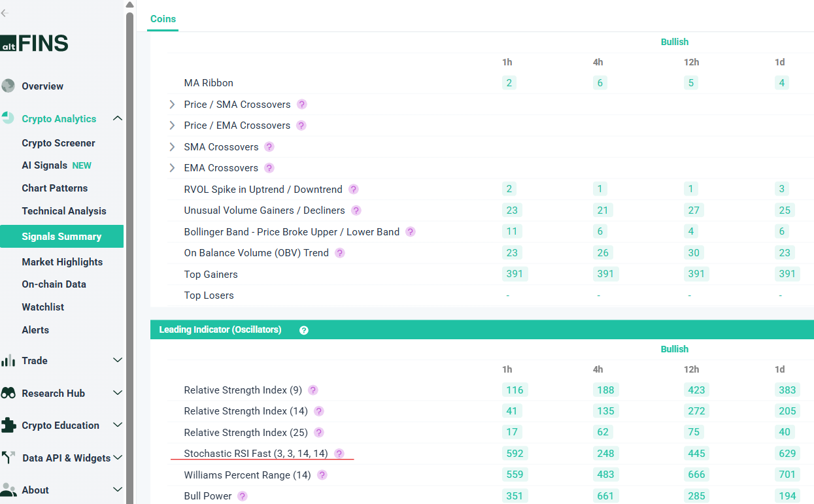
Task: Click the Leading Indicator section help icon
Action: [303, 330]
